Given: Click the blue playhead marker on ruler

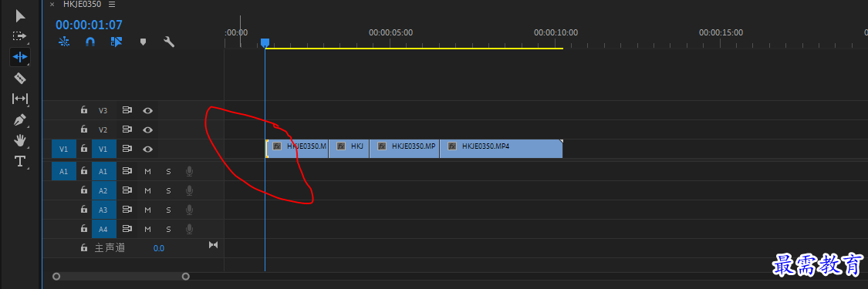Looking at the screenshot, I should coord(265,42).
